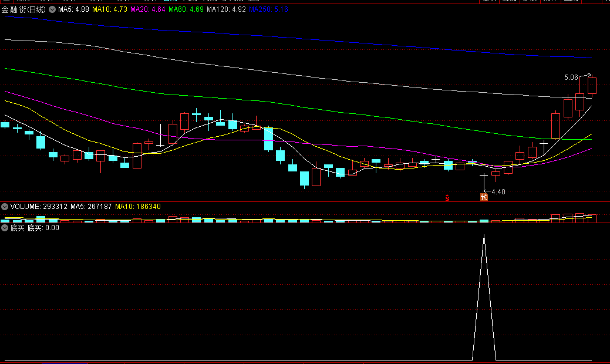Click the green MA60: 4.69 label
The width and height of the screenshot is (610, 364).
186,9
